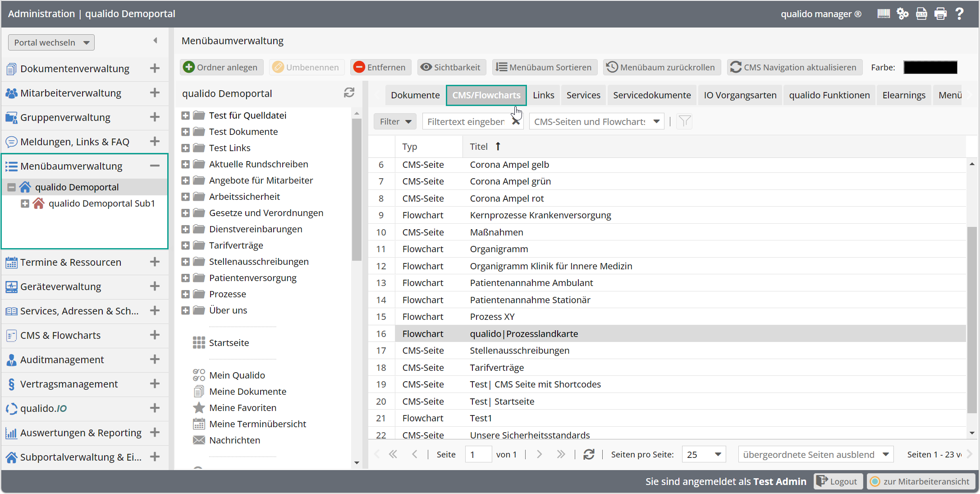Click the barcode icon in header
This screenshot has height=494, width=980.
tap(884, 14)
